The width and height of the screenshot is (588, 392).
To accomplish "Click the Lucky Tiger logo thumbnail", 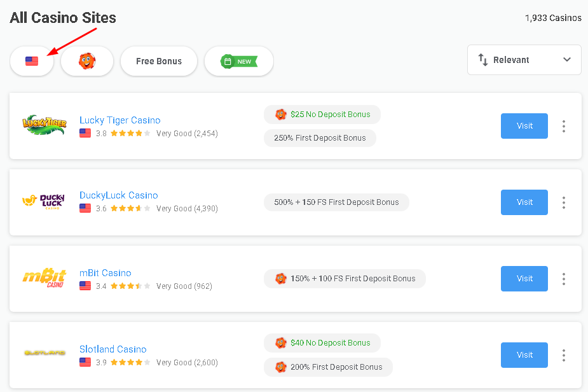I will click(44, 126).
